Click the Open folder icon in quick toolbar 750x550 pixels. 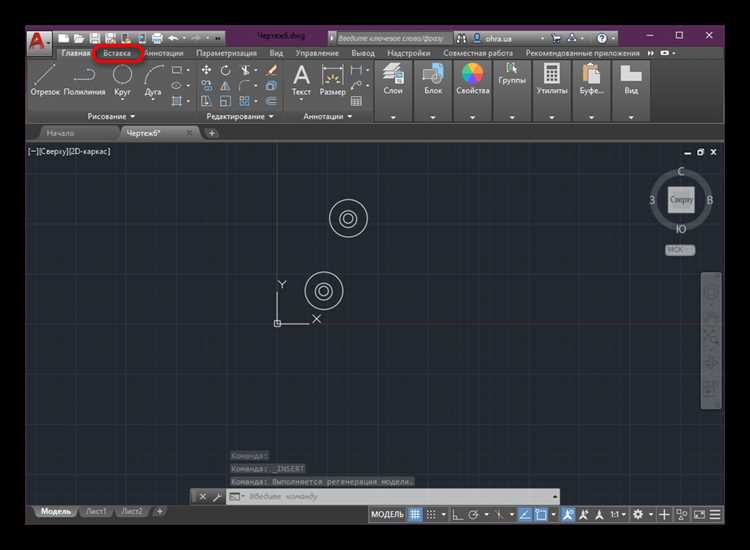point(79,38)
